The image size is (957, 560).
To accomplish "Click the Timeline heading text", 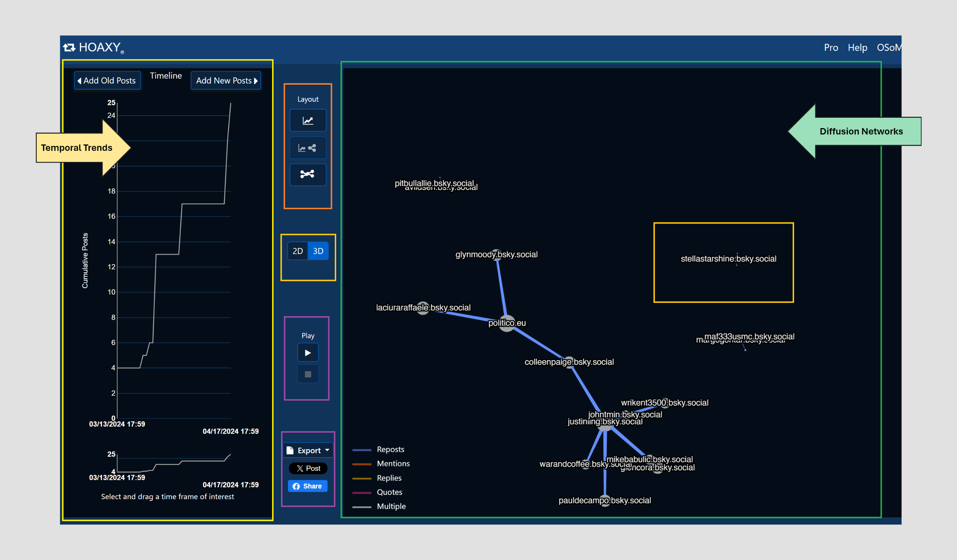I will pos(166,75).
